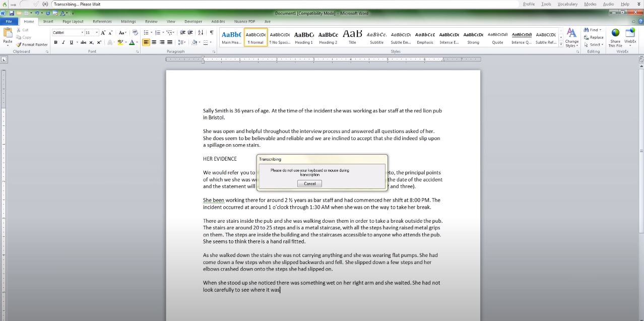Click Copy in the Clipboard group
644x321 pixels.
click(23, 37)
